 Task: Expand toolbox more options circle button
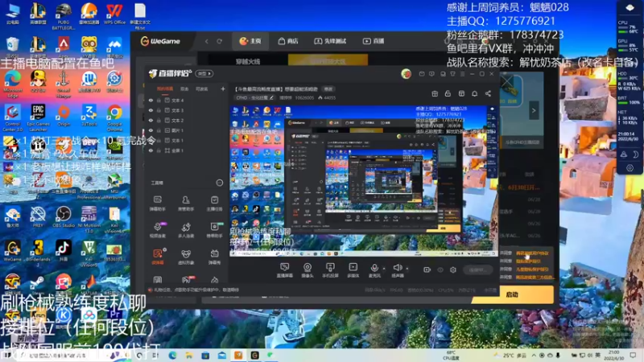click(220, 183)
